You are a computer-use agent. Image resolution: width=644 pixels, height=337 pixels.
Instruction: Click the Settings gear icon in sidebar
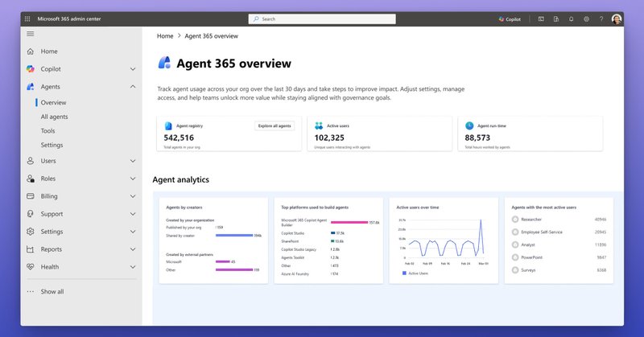31,232
